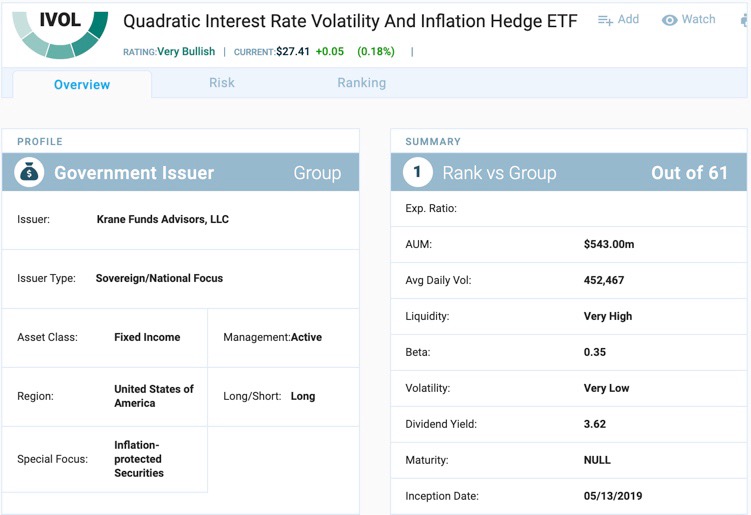Click issuer name Krane Funds Advisors, LLC
The width and height of the screenshot is (751, 515).
tap(162, 219)
